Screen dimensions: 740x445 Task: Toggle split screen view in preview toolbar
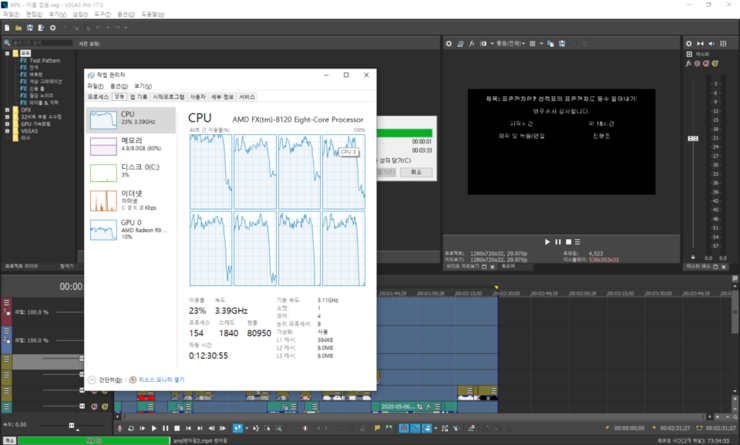click(x=483, y=43)
